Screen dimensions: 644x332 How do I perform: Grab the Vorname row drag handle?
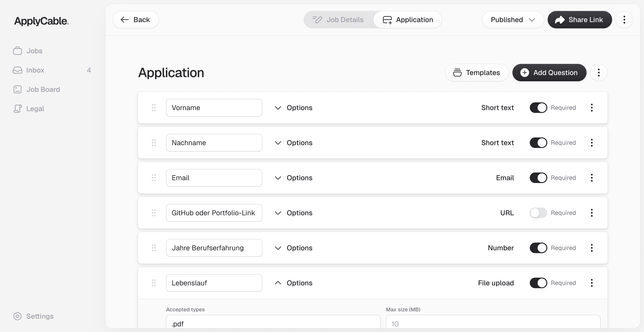154,108
